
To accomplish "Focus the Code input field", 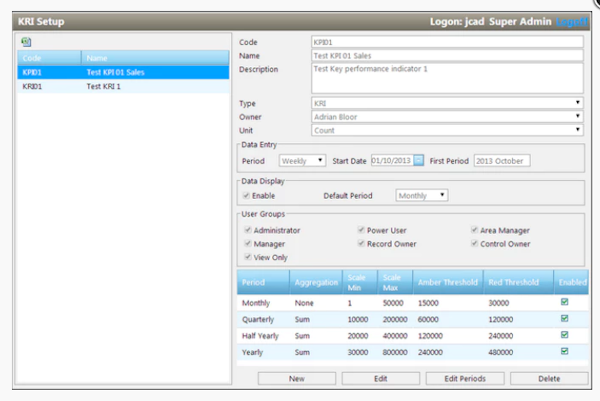I will [x=447, y=42].
